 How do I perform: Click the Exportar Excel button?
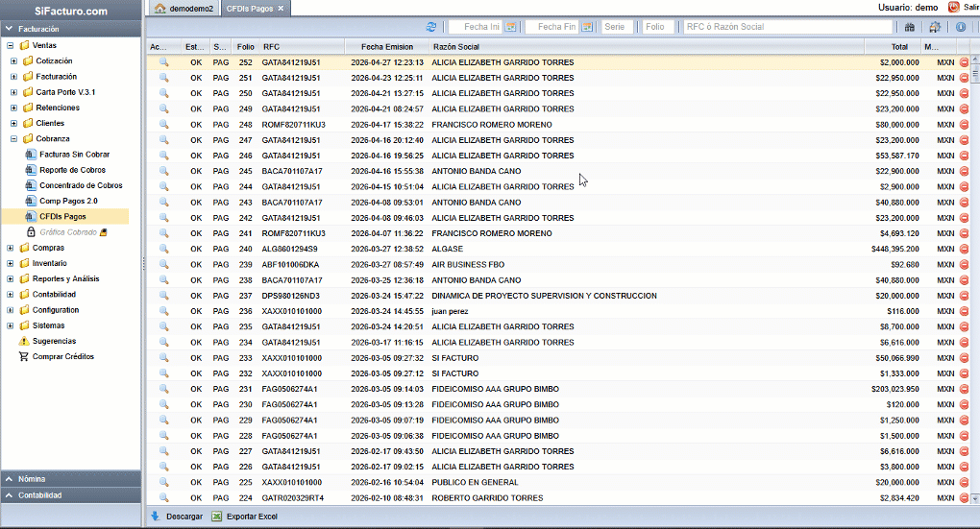(246, 517)
